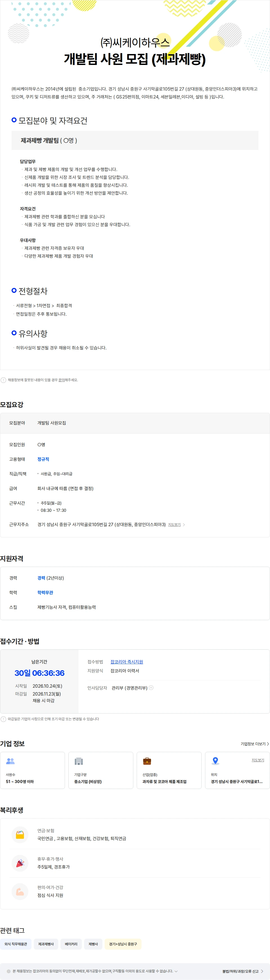Click 정규직 employment type link
Viewport: 270px width, 980px height.
tap(43, 459)
